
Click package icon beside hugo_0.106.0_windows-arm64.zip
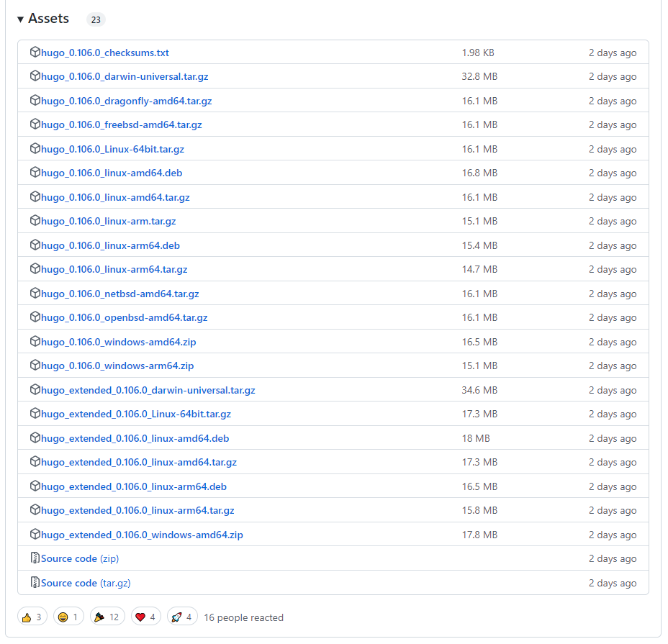[x=35, y=365]
